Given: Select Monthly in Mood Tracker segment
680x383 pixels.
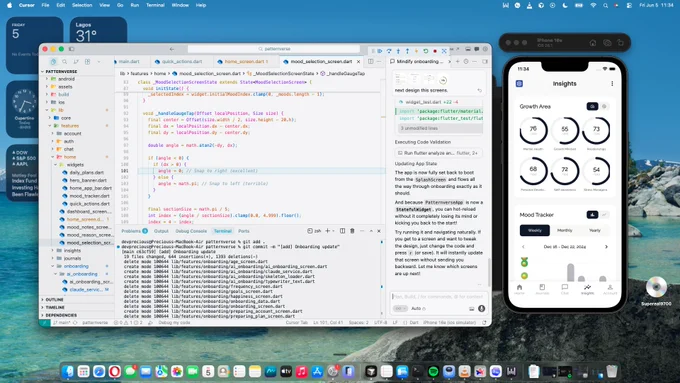Looking at the screenshot, I should tap(565, 230).
